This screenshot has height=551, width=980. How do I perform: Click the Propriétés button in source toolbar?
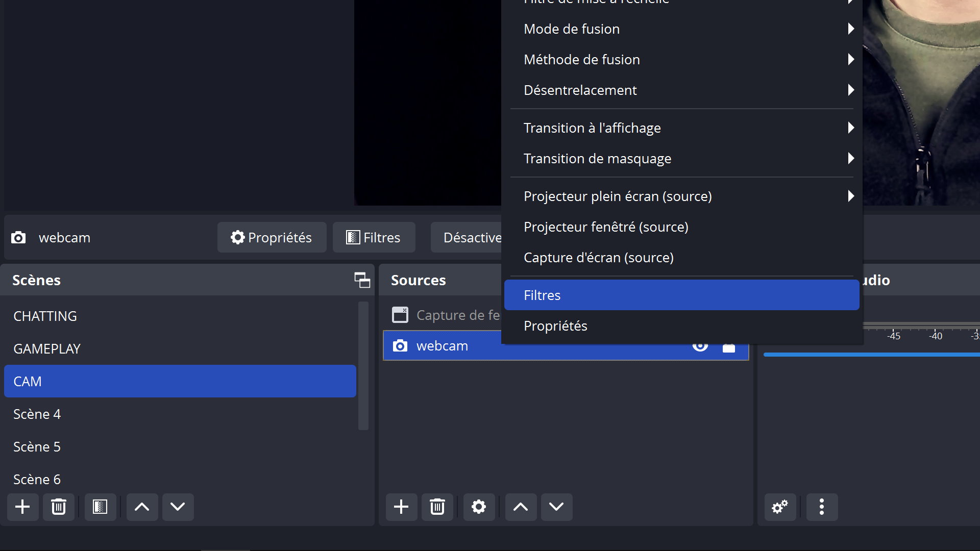[272, 237]
